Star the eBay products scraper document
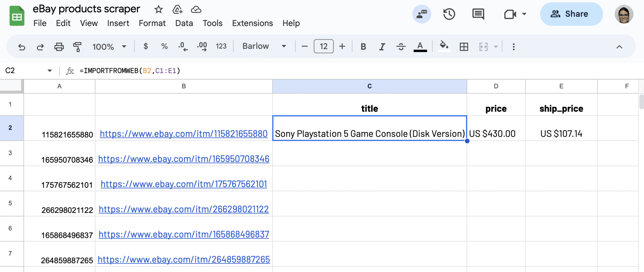This screenshot has height=272, width=644. (158, 9)
